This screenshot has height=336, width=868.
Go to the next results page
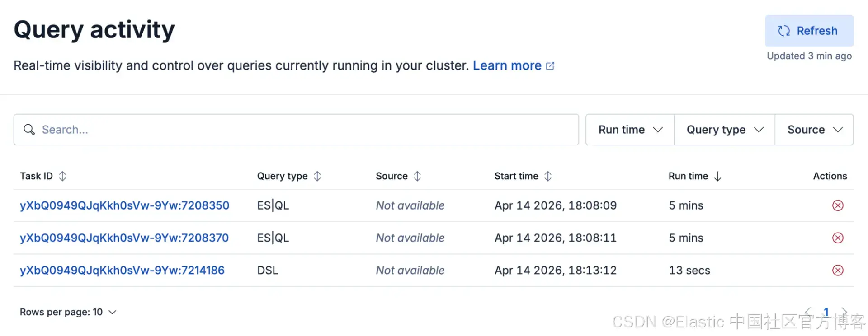844,311
